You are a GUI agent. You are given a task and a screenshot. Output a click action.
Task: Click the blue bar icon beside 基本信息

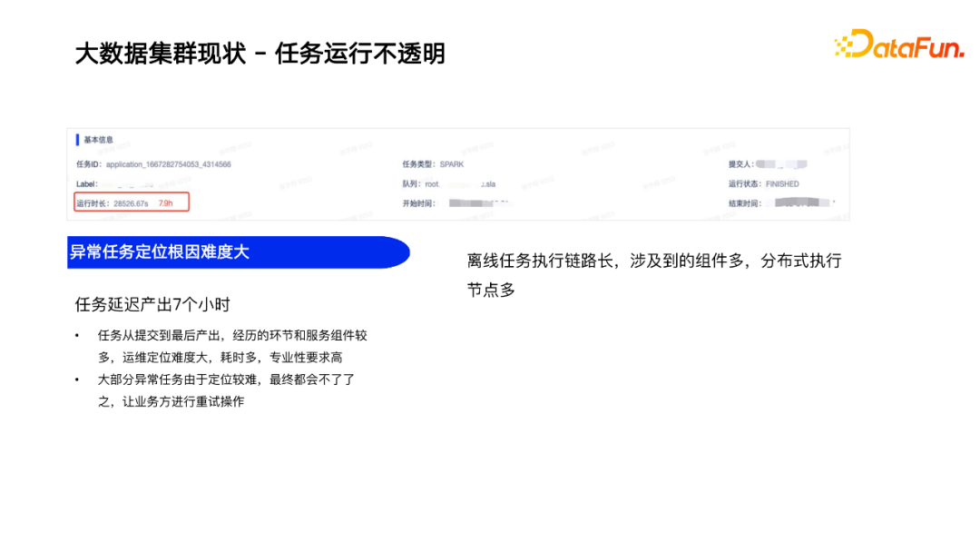click(x=77, y=140)
